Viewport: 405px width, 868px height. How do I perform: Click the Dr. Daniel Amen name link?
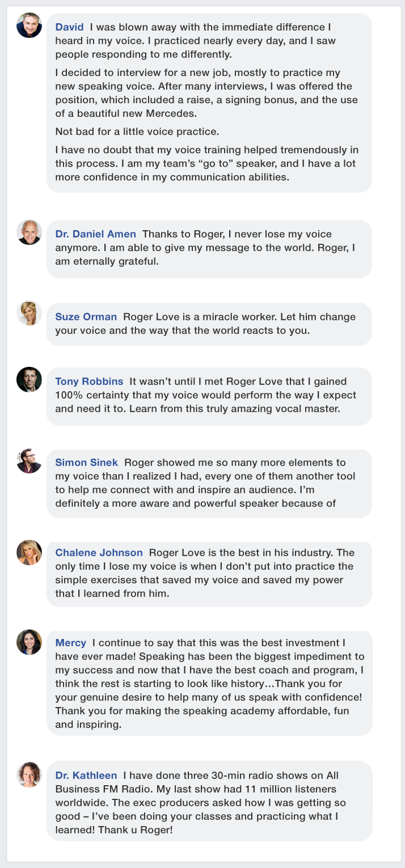tap(95, 234)
